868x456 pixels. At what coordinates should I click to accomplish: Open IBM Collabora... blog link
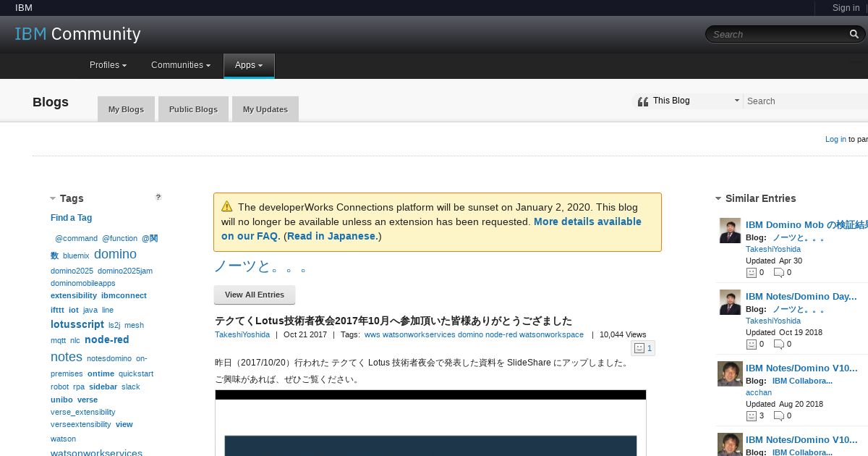click(x=802, y=381)
